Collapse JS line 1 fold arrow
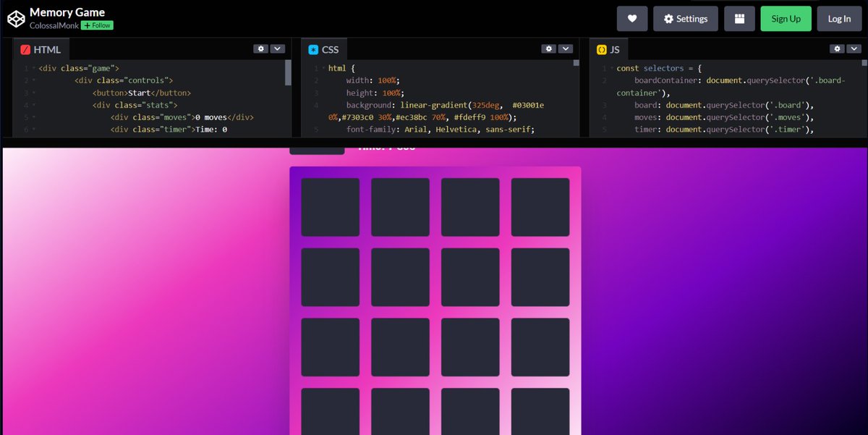The height and width of the screenshot is (435, 868). click(x=611, y=68)
